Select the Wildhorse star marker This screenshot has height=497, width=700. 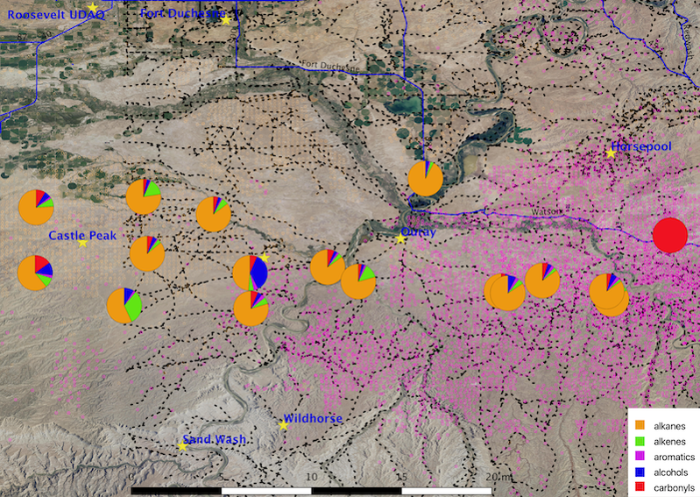coord(283,425)
